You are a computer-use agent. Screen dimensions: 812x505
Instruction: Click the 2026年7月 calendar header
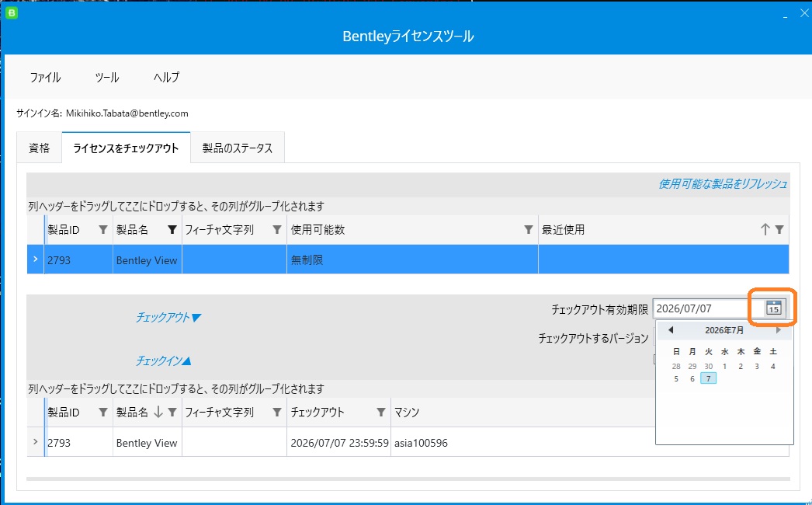point(724,330)
